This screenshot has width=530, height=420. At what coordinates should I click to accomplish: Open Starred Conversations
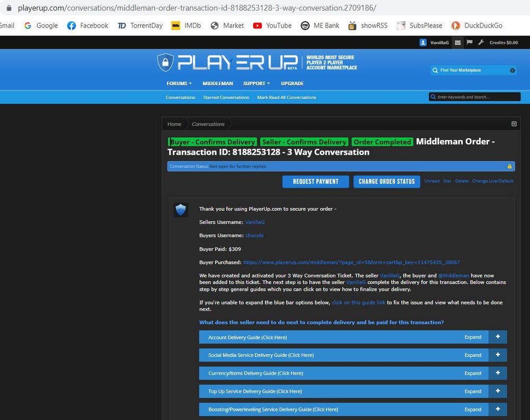coord(226,97)
